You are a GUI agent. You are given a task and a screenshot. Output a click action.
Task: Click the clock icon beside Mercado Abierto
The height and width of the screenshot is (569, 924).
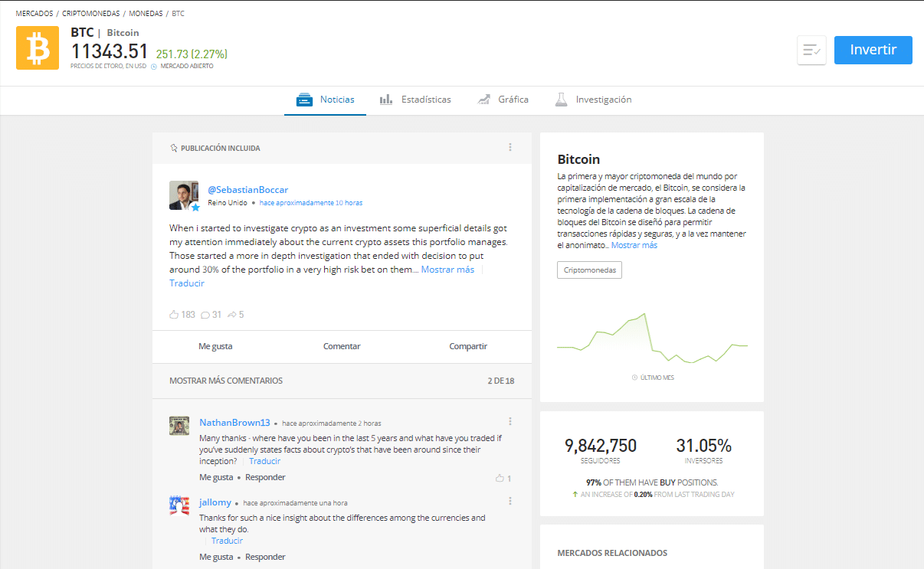tap(154, 66)
